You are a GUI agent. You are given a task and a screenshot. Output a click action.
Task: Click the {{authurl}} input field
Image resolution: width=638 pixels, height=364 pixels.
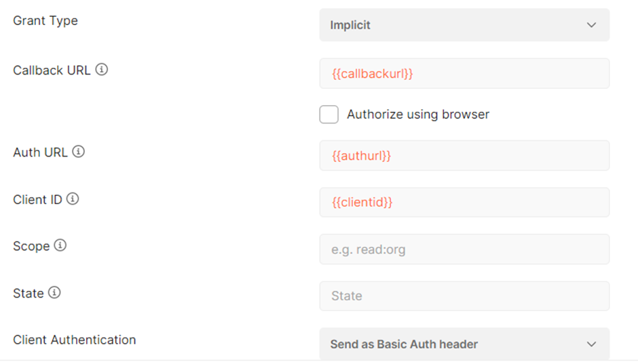(464, 156)
